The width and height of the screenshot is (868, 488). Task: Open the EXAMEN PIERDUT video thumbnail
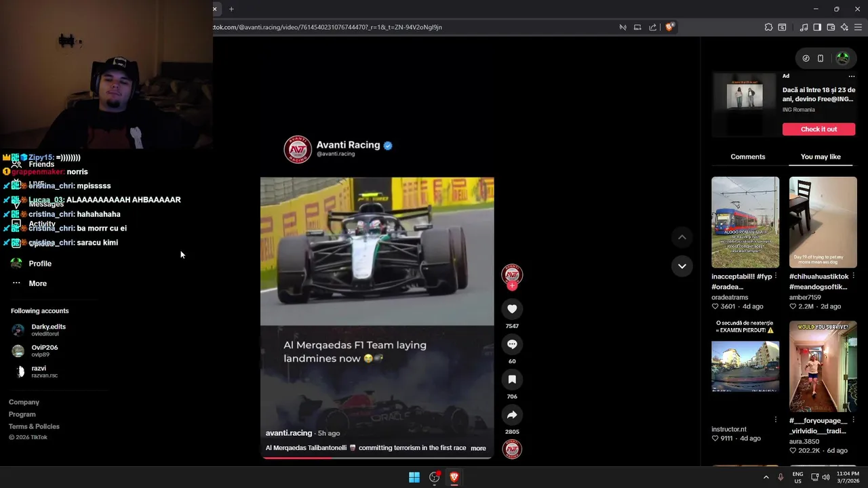pos(745,366)
